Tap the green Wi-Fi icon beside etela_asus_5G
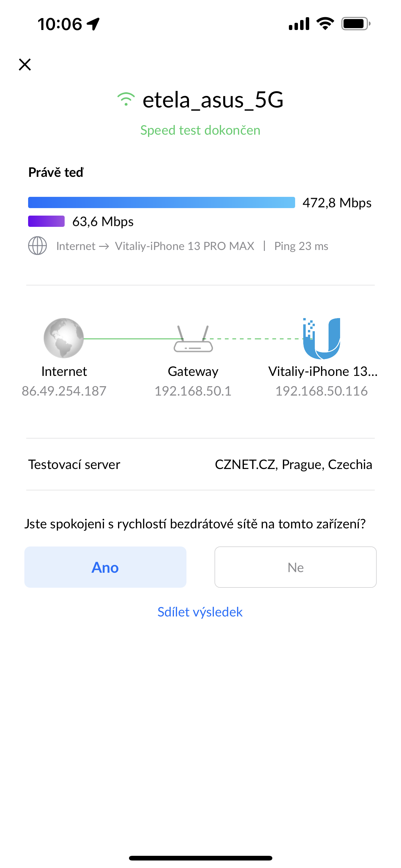Screen dimensions: 401x868 tap(126, 100)
